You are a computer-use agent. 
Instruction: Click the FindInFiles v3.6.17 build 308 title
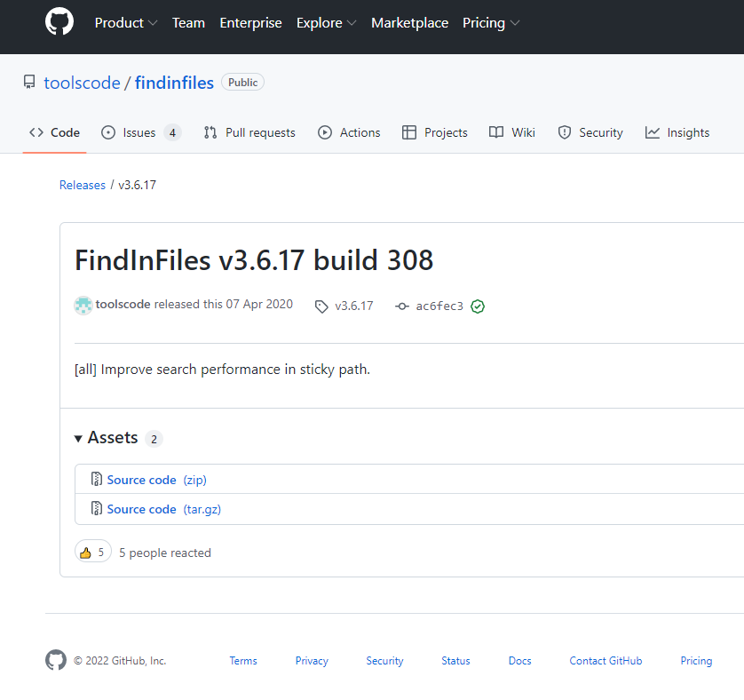(254, 260)
